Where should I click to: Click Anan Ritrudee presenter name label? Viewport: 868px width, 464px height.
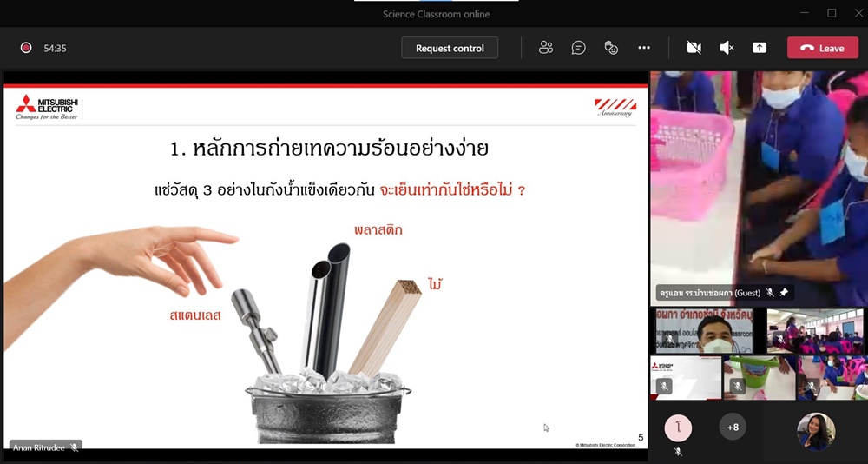39,447
